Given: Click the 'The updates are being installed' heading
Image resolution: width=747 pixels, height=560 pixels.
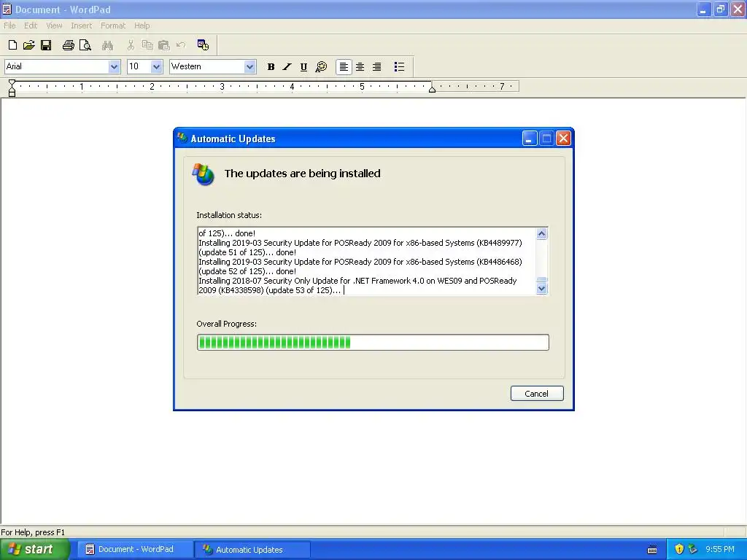Looking at the screenshot, I should 303,174.
